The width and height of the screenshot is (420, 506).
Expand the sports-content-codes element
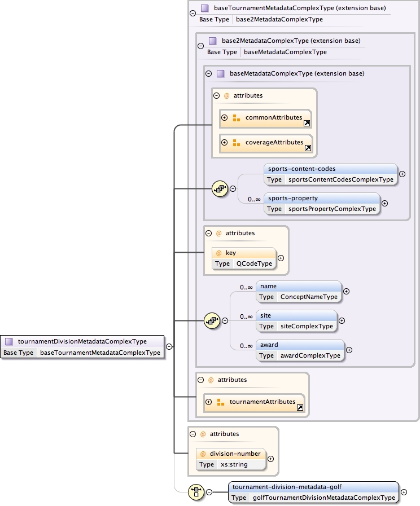pos(402,174)
